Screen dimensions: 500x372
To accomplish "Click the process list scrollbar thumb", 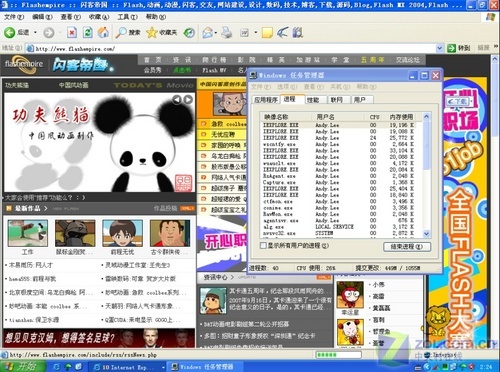I will click(426, 145).
